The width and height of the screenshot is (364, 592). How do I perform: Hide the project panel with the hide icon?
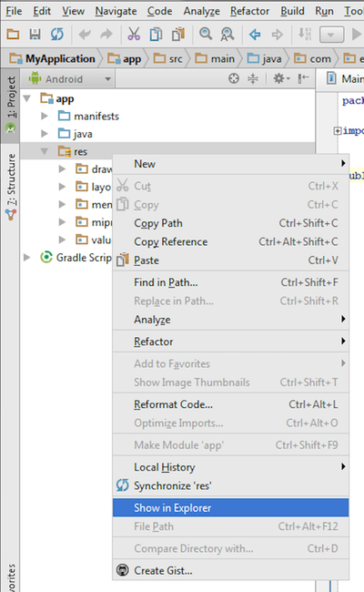click(303, 78)
